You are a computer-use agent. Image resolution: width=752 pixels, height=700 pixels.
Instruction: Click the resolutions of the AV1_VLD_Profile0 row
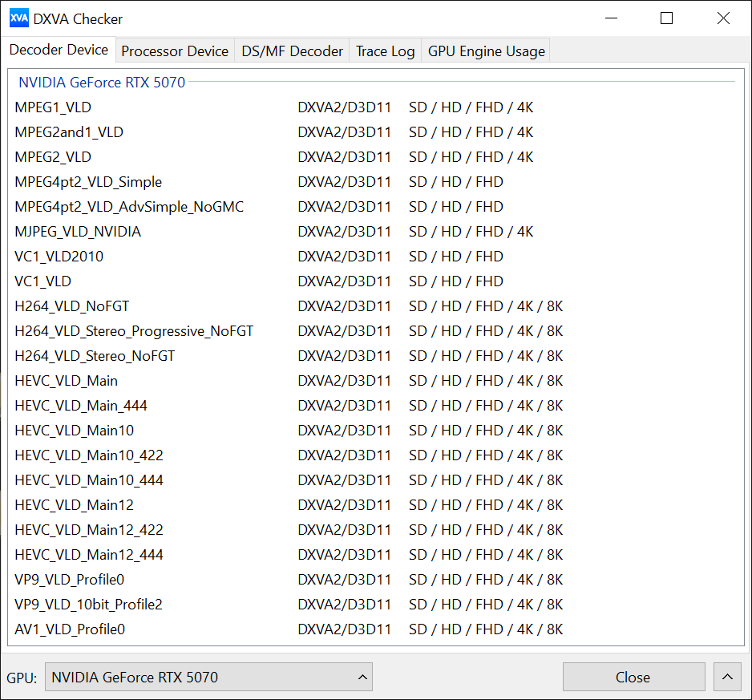coord(486,630)
